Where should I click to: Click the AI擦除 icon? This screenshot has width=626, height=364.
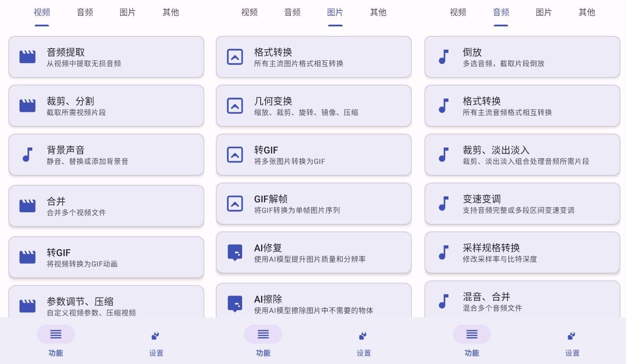(235, 304)
